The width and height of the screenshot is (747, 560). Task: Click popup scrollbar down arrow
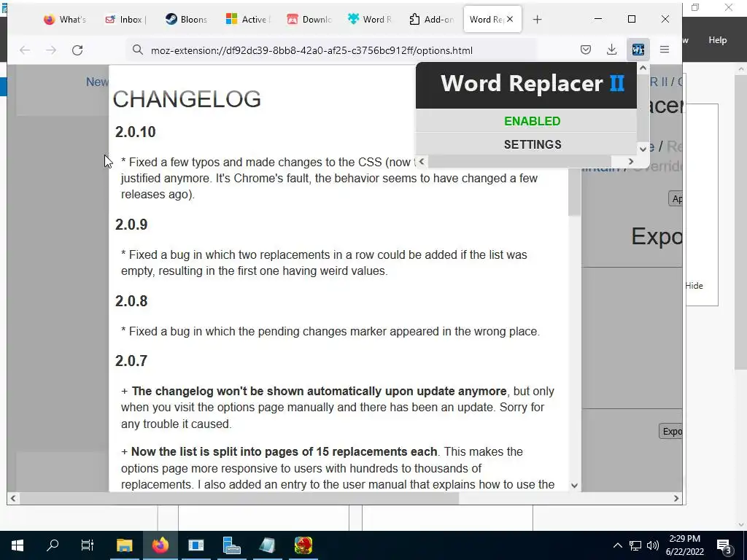click(x=643, y=149)
